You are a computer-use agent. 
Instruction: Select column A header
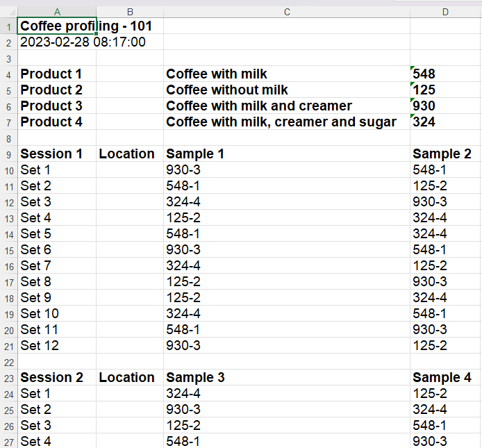point(57,12)
